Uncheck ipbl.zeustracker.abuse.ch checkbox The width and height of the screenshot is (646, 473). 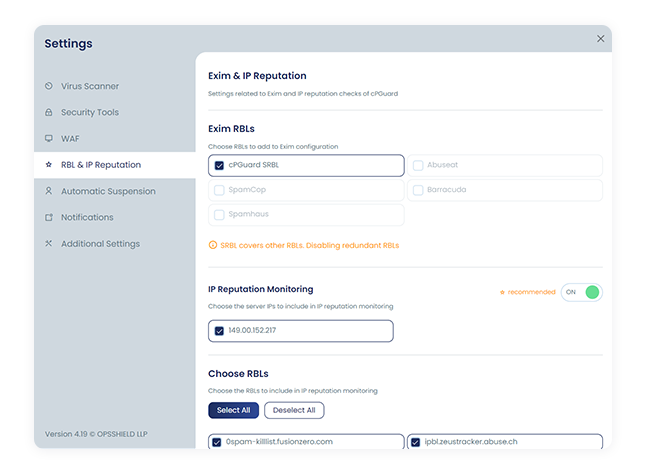[415, 442]
